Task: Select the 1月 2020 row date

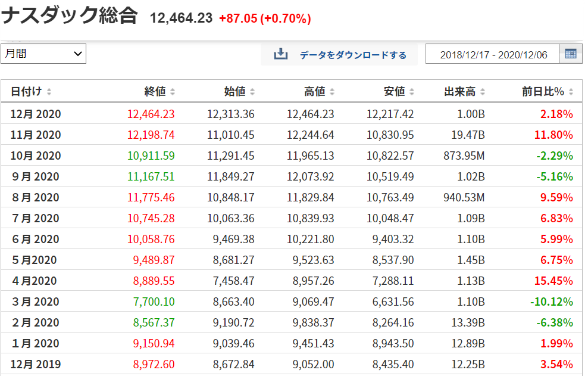Action: click(36, 343)
